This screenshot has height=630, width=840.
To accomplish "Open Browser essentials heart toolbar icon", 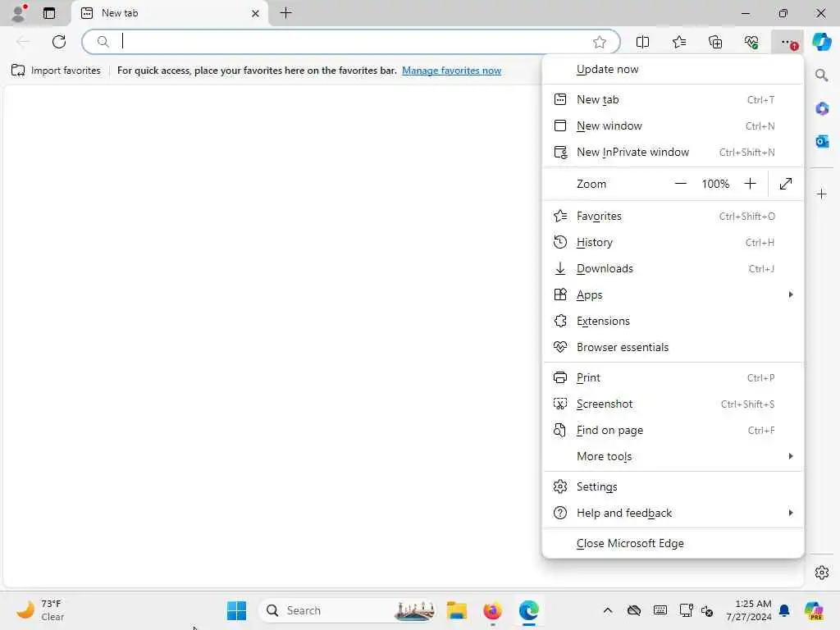I will (x=751, y=42).
